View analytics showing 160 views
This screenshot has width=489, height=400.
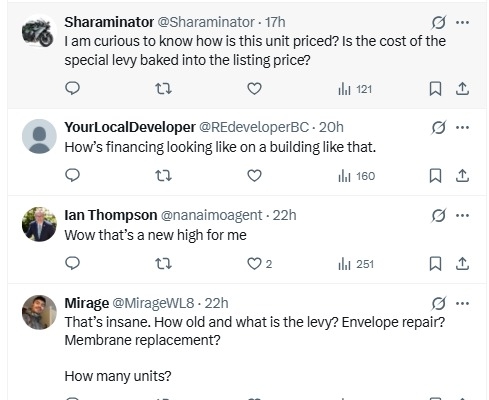(x=356, y=176)
